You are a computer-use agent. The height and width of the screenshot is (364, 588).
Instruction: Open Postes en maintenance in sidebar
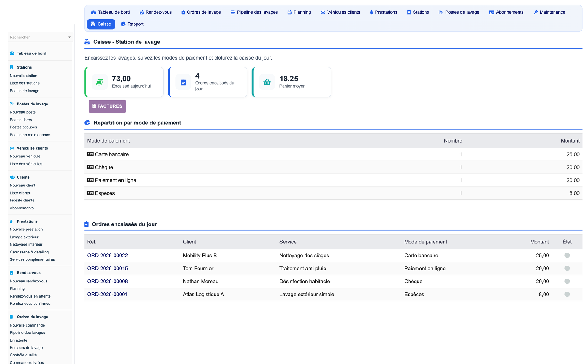30,135
